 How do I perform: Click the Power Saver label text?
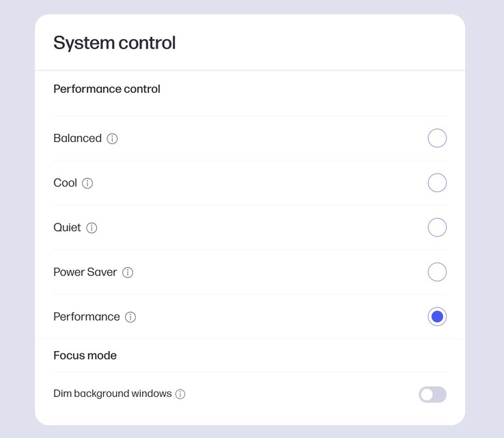(85, 272)
